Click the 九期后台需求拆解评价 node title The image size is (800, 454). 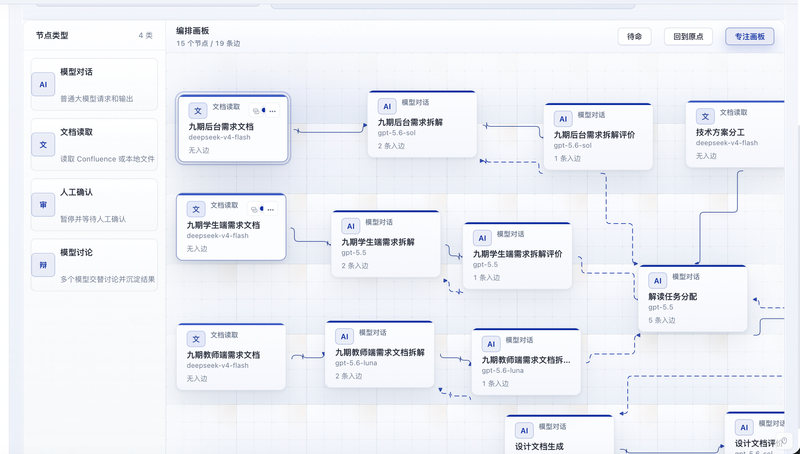(594, 135)
